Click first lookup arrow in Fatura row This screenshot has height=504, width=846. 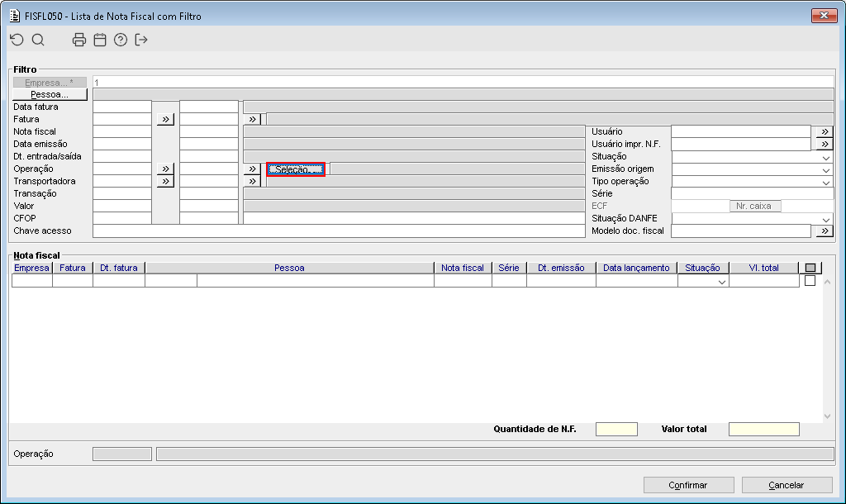[x=165, y=119]
